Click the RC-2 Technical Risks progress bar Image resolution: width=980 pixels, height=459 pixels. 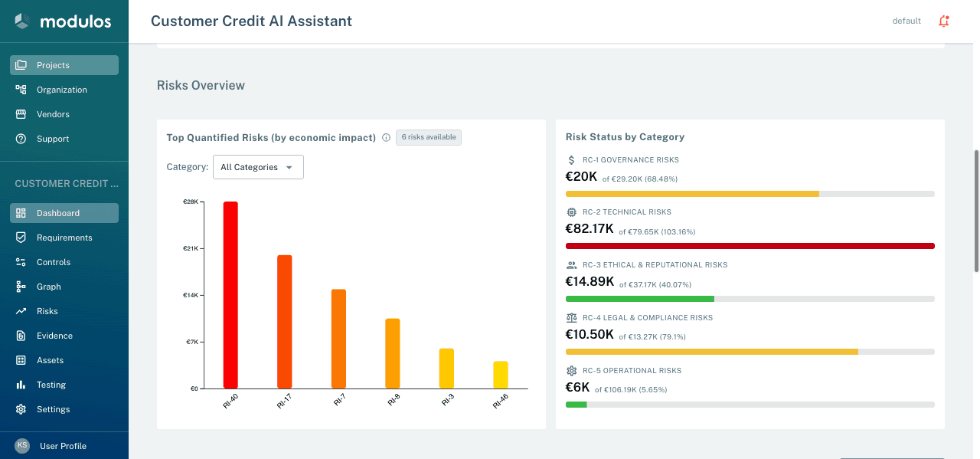pos(750,246)
